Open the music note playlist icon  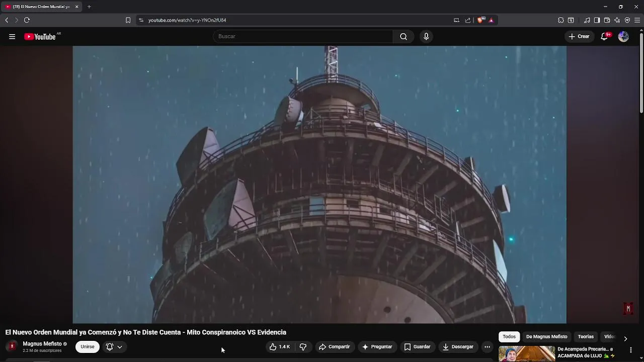pyautogui.click(x=587, y=20)
